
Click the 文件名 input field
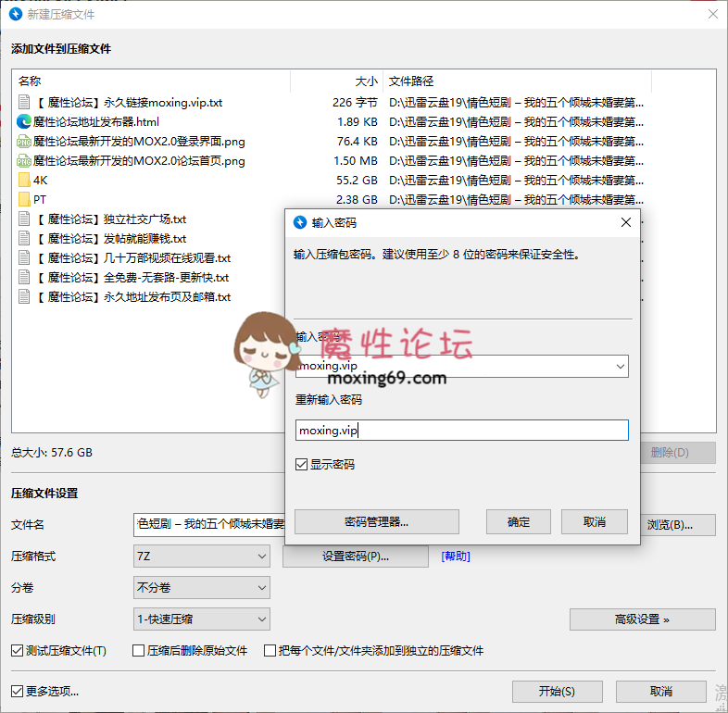209,524
